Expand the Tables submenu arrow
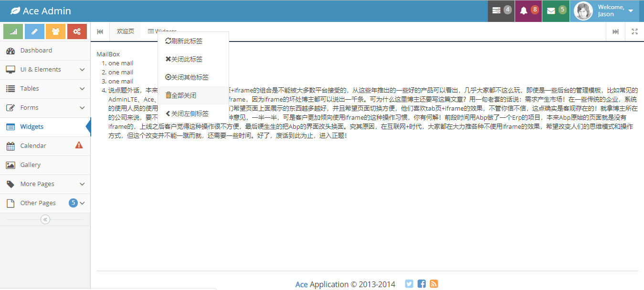The height and width of the screenshot is (290, 644). (x=82, y=89)
